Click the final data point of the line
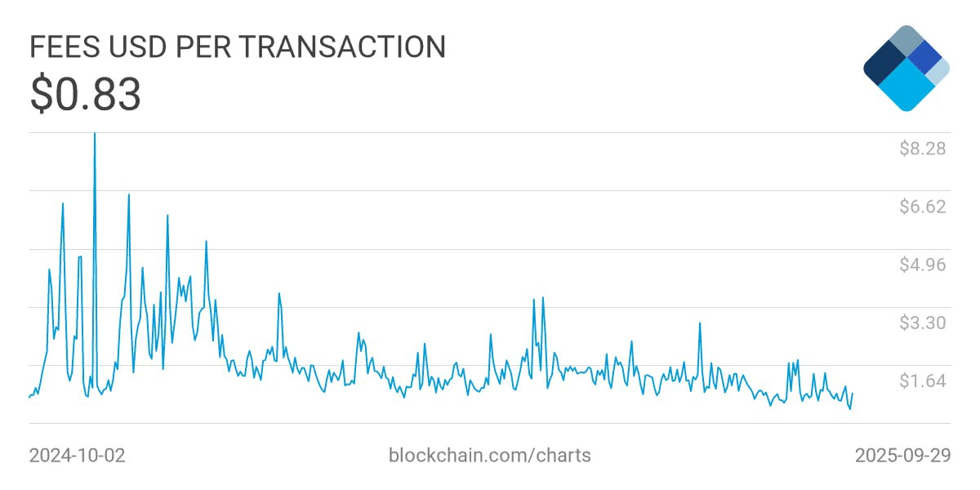Screen dimensions: 980x490 pos(853,394)
